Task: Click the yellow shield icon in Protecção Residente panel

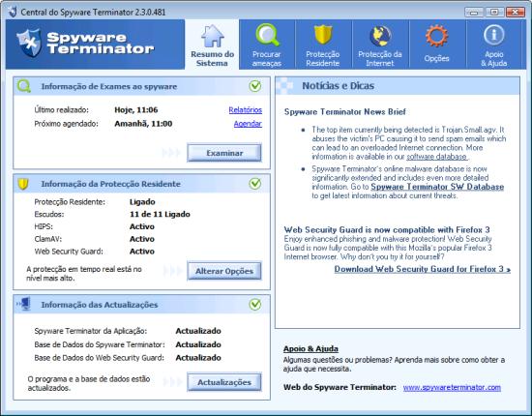Action: [23, 184]
